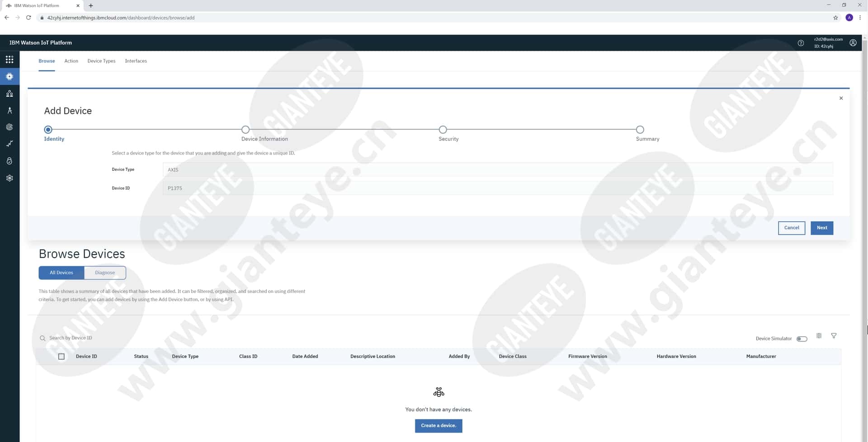Click the Descriptive Location column header
Image resolution: width=868 pixels, height=442 pixels.
pos(373,357)
